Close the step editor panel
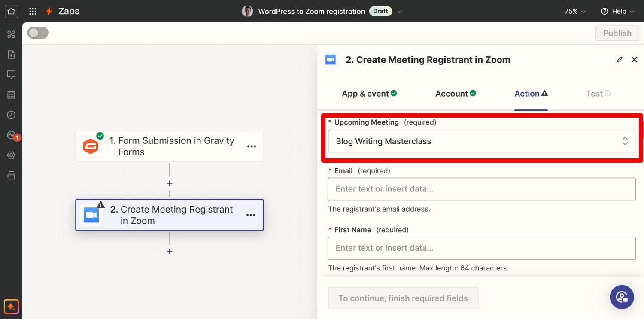The width and height of the screenshot is (644, 319). [634, 60]
